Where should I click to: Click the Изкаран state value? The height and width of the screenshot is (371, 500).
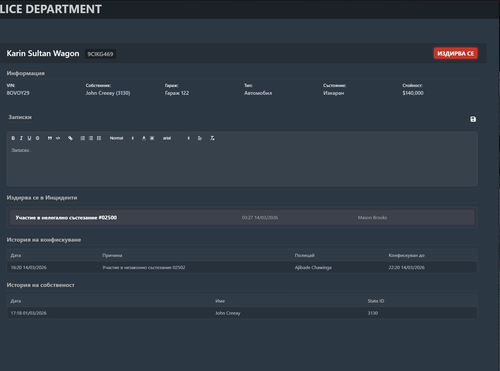(333, 93)
